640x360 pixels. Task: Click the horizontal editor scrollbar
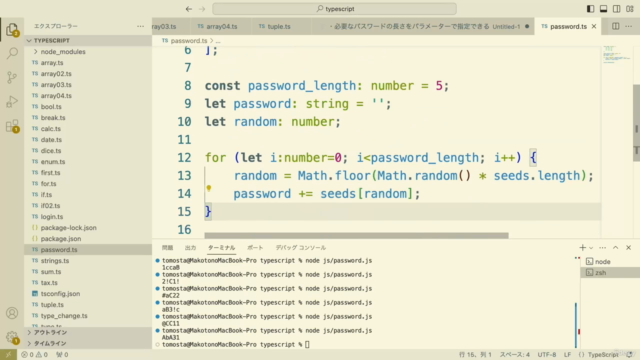[x=356, y=236]
